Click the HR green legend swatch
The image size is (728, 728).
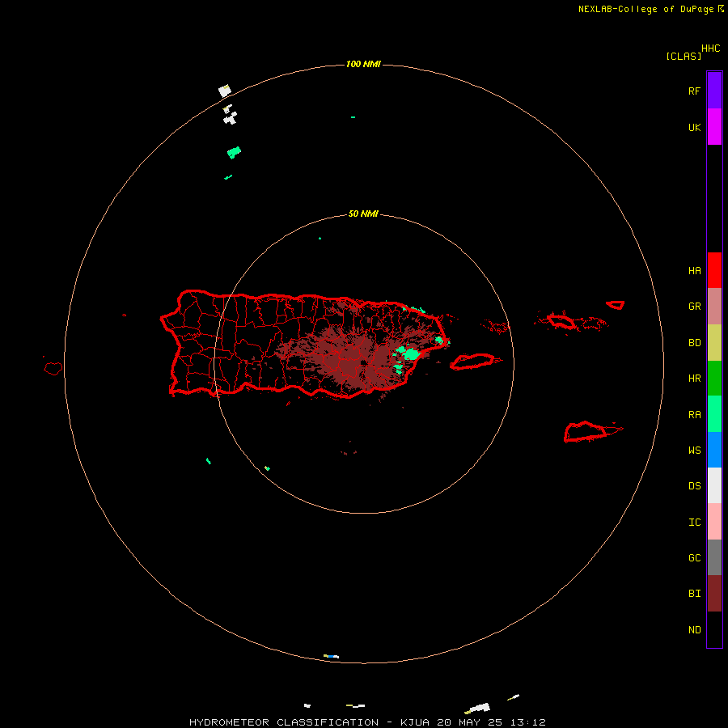[714, 378]
